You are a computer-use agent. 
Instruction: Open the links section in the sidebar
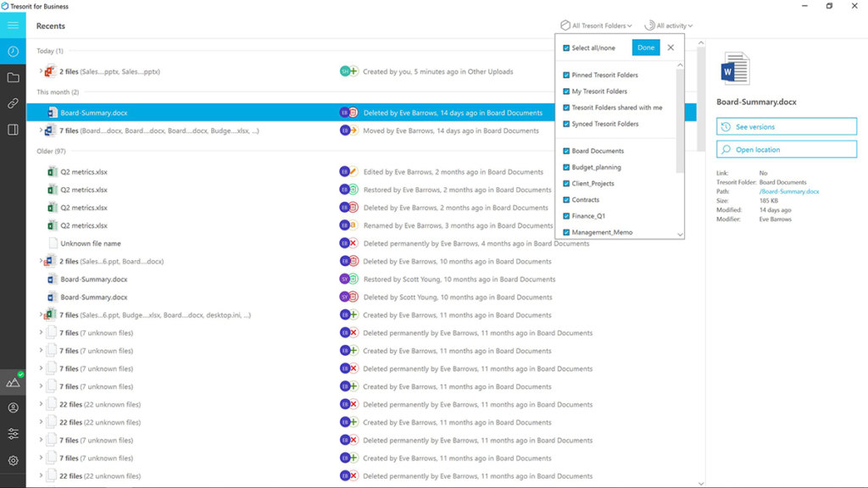pyautogui.click(x=13, y=103)
